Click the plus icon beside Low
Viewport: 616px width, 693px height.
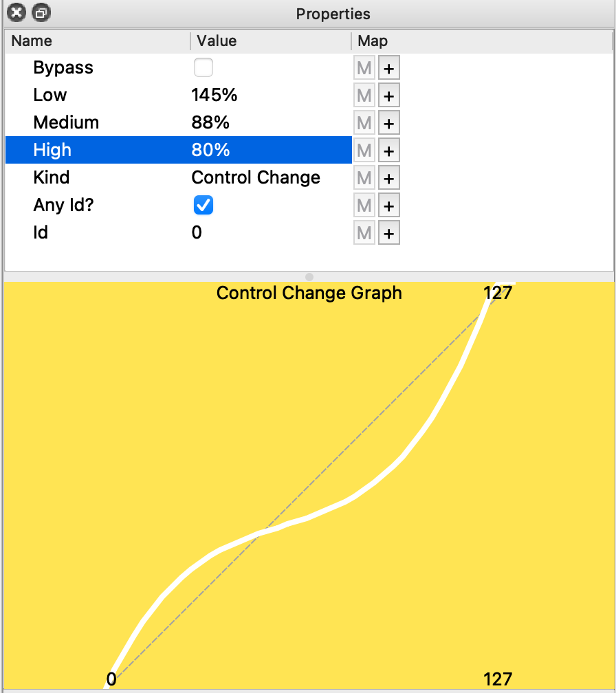[x=389, y=96]
